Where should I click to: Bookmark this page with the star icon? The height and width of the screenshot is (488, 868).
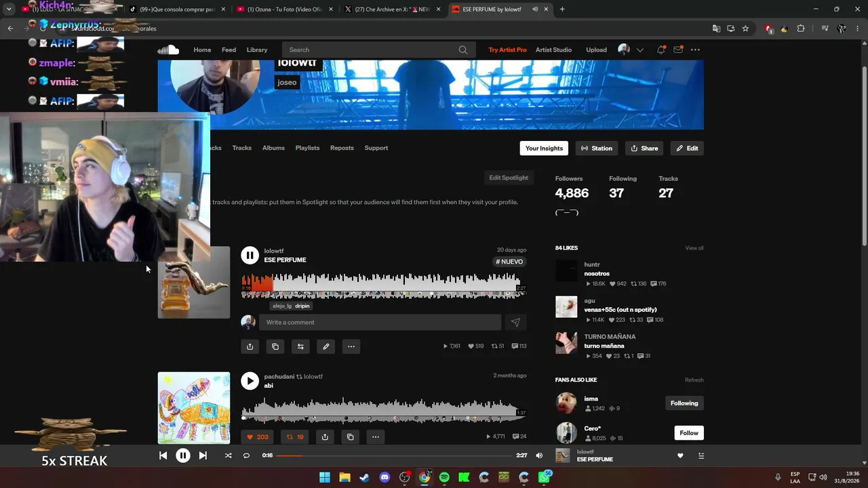click(745, 28)
